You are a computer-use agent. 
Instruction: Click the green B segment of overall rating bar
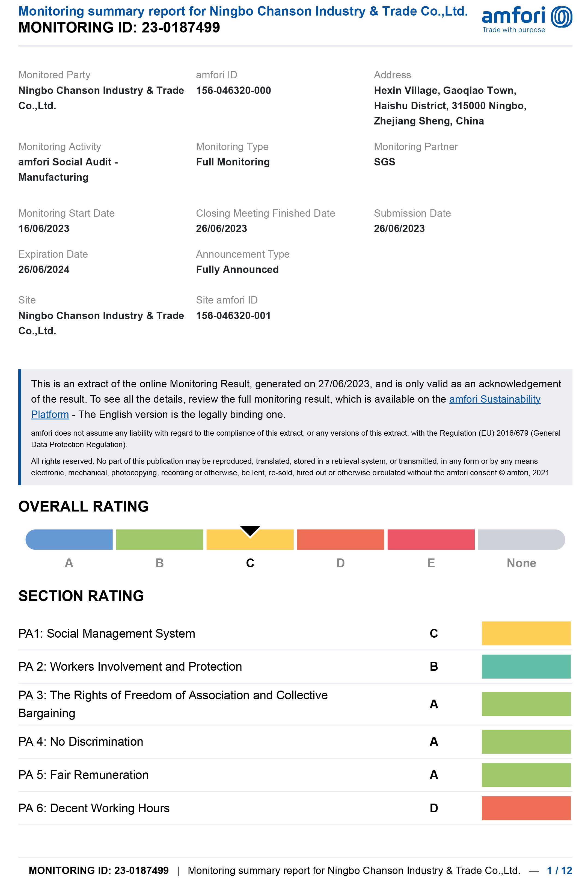[159, 540]
